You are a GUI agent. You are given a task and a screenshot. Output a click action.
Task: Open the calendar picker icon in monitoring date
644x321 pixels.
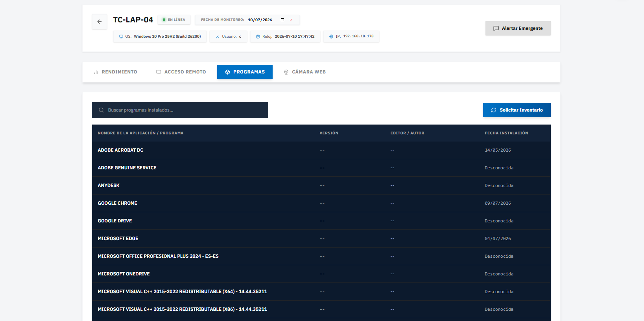tap(282, 20)
